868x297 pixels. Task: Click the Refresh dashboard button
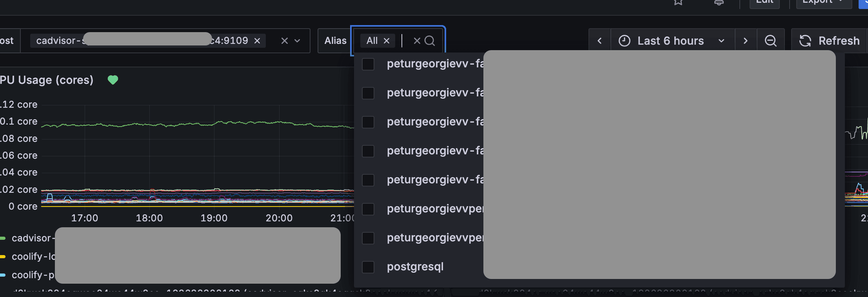click(830, 41)
